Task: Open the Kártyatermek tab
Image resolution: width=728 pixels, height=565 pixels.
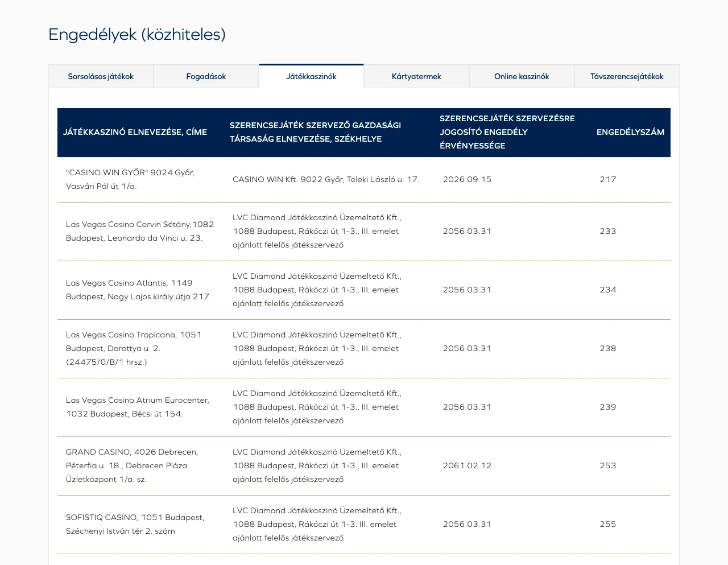Action: (x=416, y=76)
